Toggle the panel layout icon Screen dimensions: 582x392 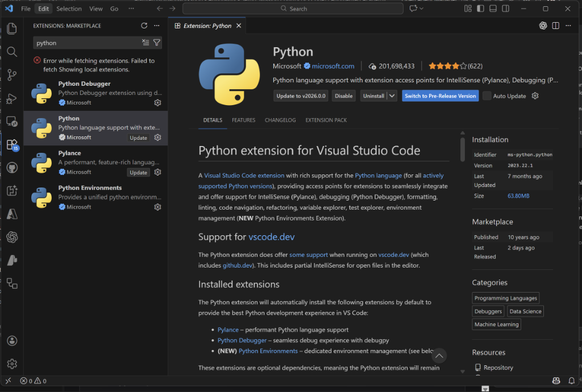point(493,9)
